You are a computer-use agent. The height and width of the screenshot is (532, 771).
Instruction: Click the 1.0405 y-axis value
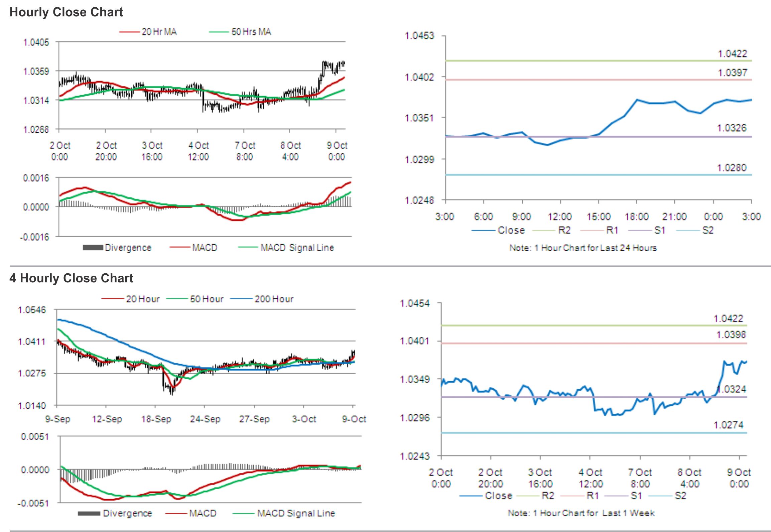click(x=36, y=42)
